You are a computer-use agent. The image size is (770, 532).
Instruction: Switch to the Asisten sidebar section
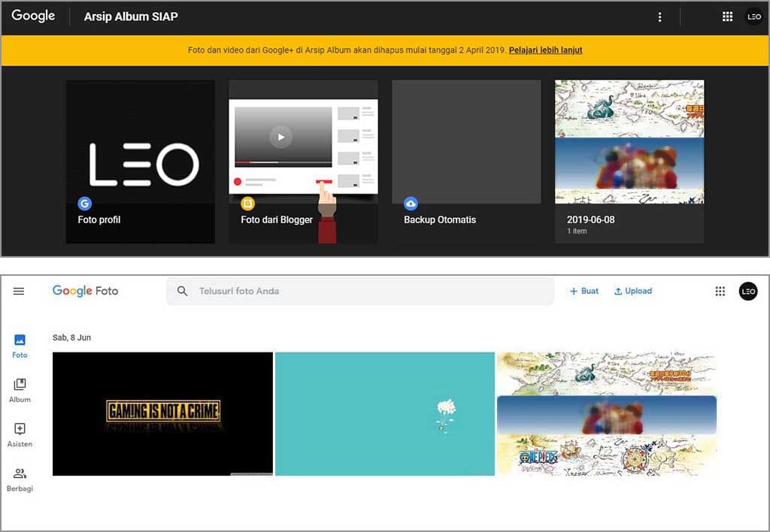(x=20, y=434)
